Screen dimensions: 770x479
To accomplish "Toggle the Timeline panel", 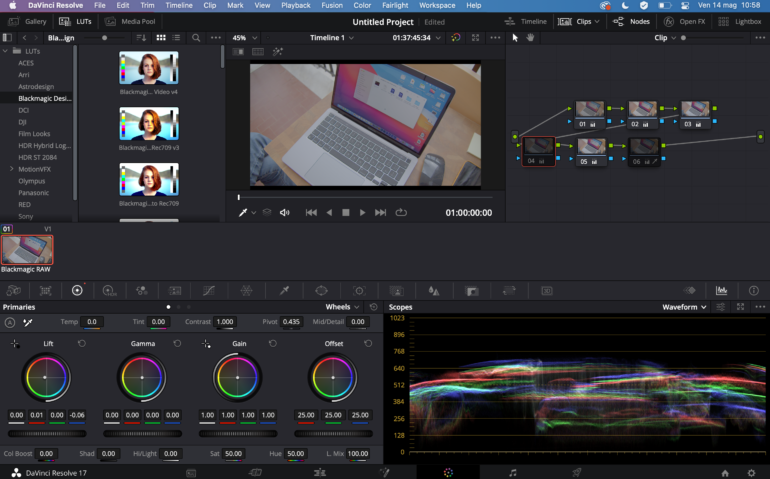I will [526, 22].
